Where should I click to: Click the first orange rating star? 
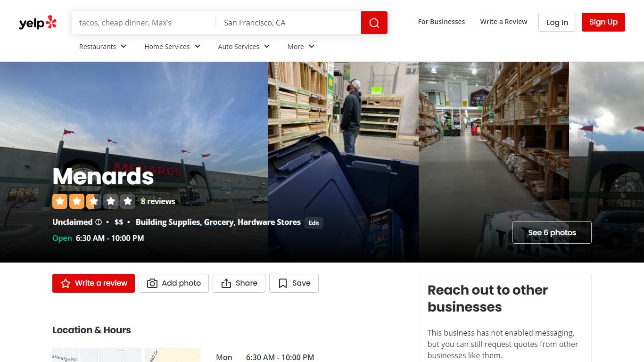click(60, 201)
